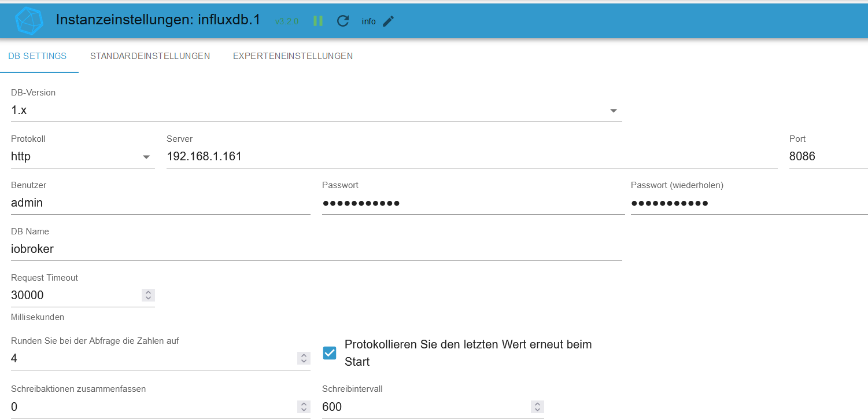
Task: Adjust rounding digits stepper arrows
Action: pos(304,358)
